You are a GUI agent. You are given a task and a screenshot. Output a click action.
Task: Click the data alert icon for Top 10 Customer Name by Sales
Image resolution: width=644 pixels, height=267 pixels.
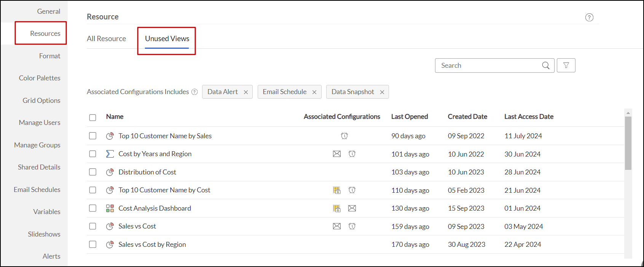click(x=344, y=136)
